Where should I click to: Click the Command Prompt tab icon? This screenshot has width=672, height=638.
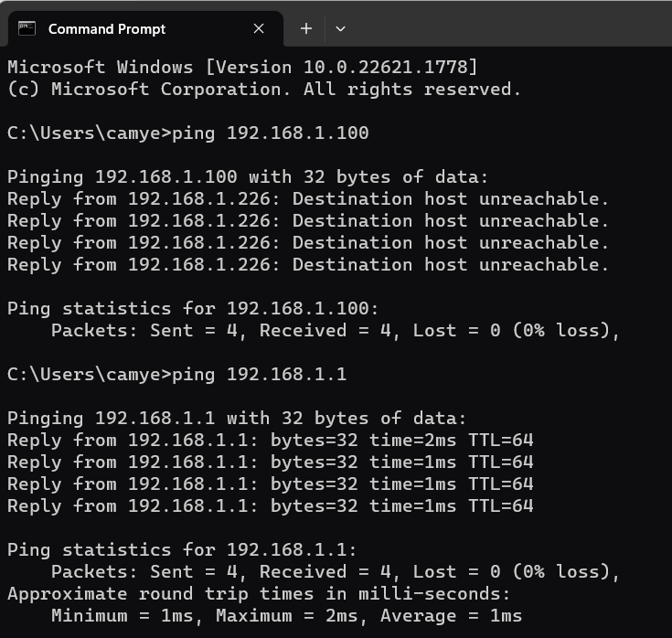click(x=27, y=28)
